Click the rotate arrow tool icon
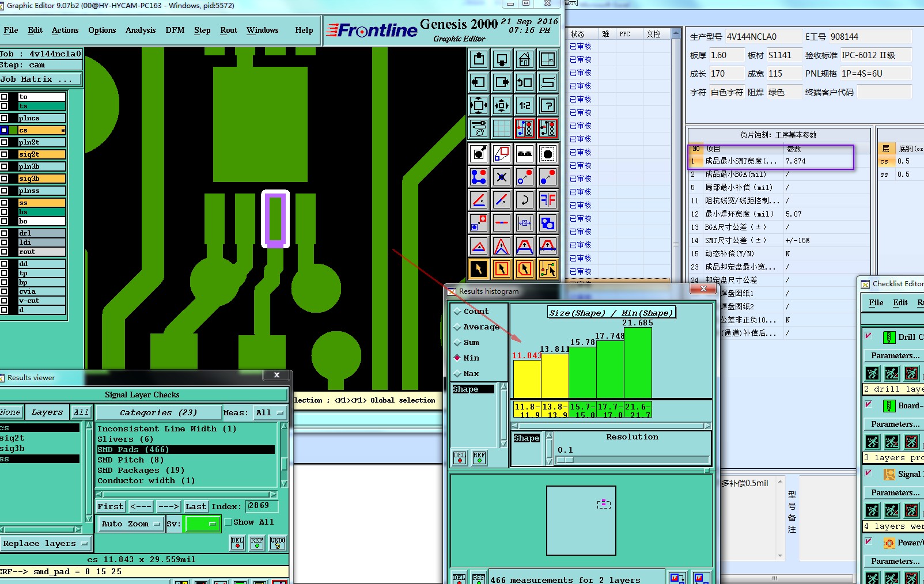This screenshot has width=924, height=584. click(525, 200)
